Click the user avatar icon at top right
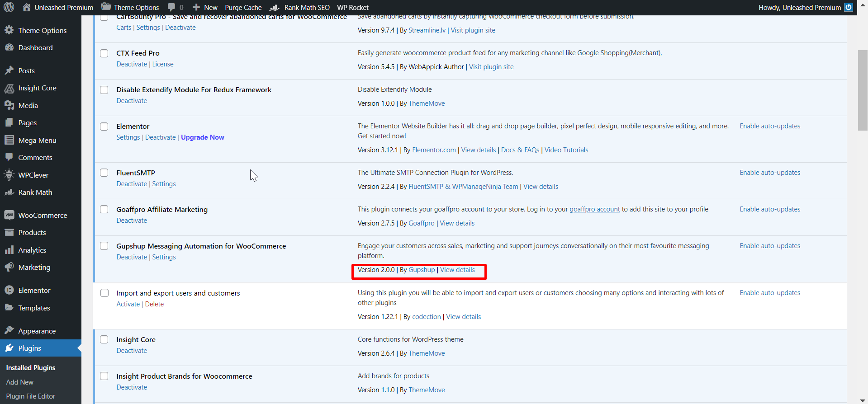Screen dimensions: 868x404 tap(849, 7)
